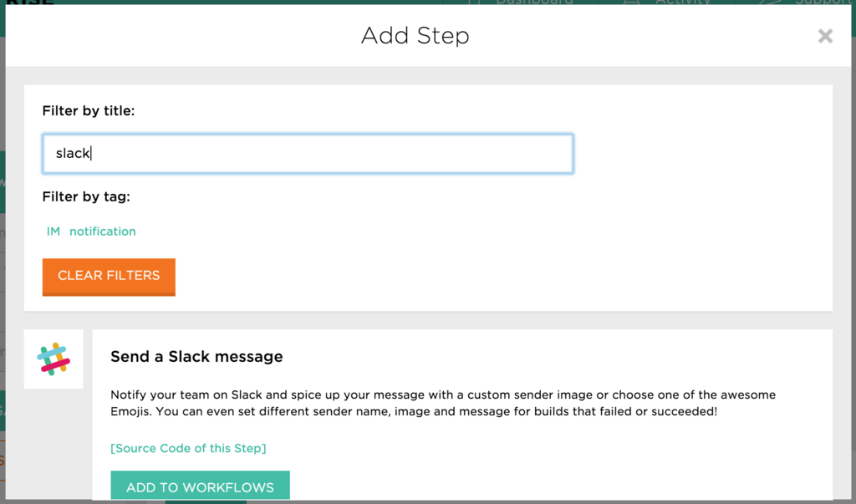Viewport: 856px width, 504px height.
Task: Click the Filter by tag label
Action: 86,196
